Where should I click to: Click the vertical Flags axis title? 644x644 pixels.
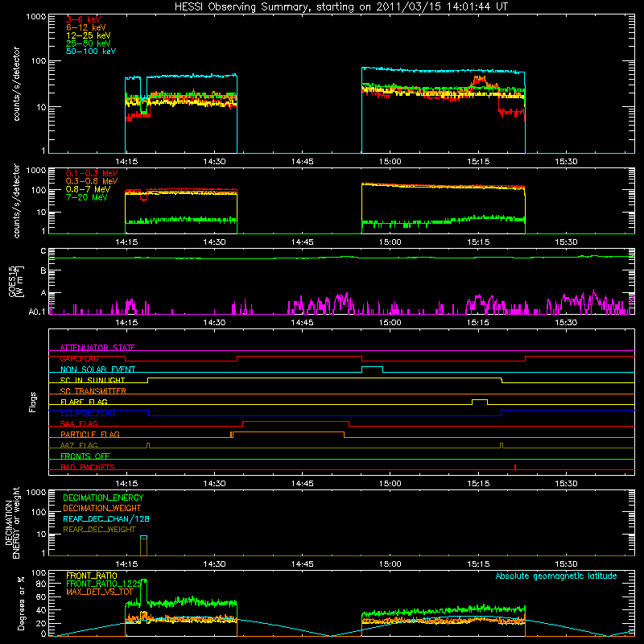[32, 402]
